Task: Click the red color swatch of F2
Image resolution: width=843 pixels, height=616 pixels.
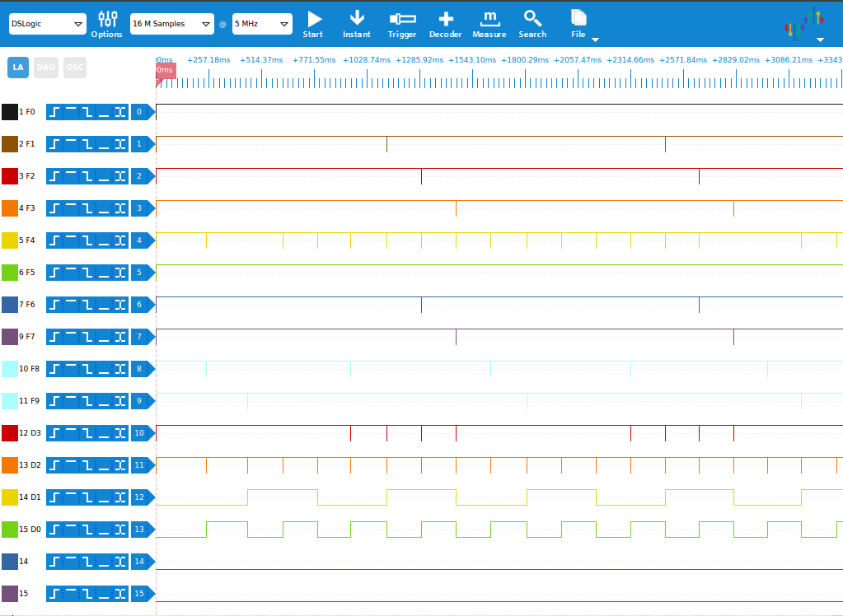Action: coord(10,176)
